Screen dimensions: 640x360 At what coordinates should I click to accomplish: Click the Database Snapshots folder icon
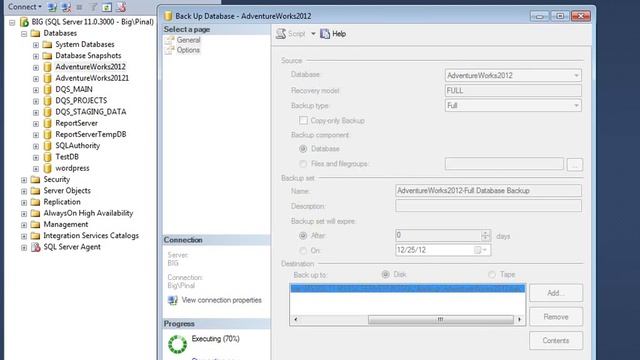click(47, 56)
